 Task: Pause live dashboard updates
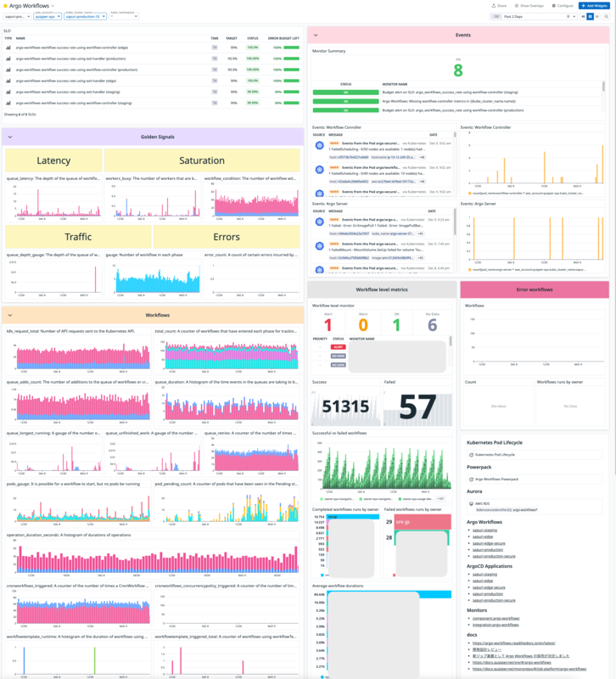(590, 16)
